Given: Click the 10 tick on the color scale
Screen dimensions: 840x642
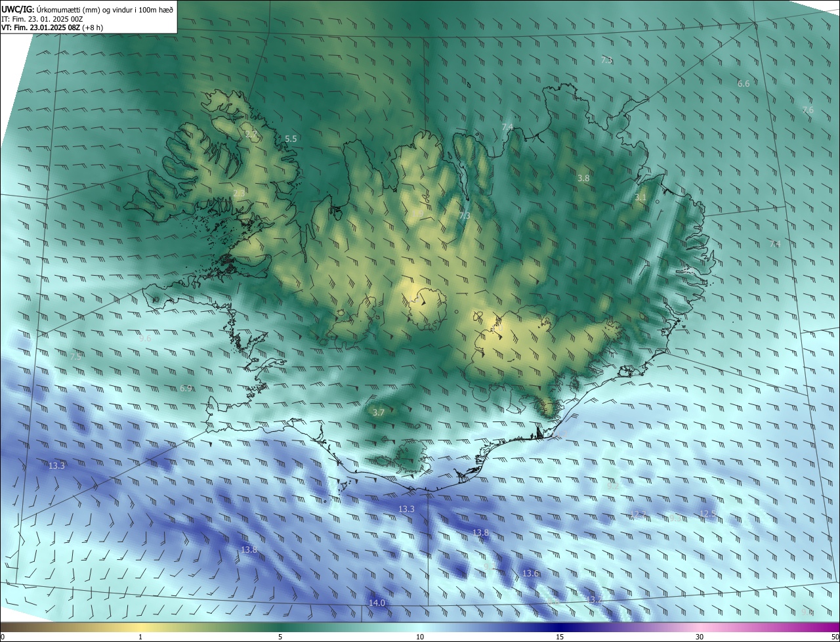Looking at the screenshot, I should coord(420,637).
